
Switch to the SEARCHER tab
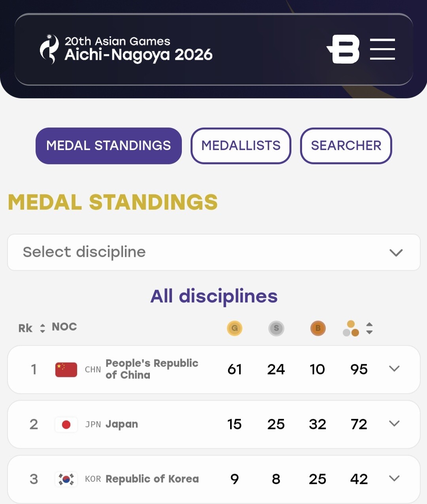pos(346,146)
